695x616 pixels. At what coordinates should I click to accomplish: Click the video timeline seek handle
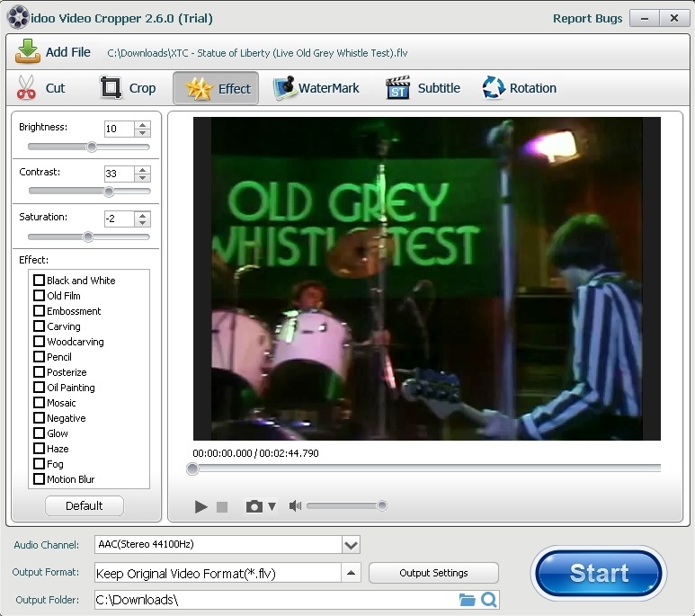click(192, 469)
